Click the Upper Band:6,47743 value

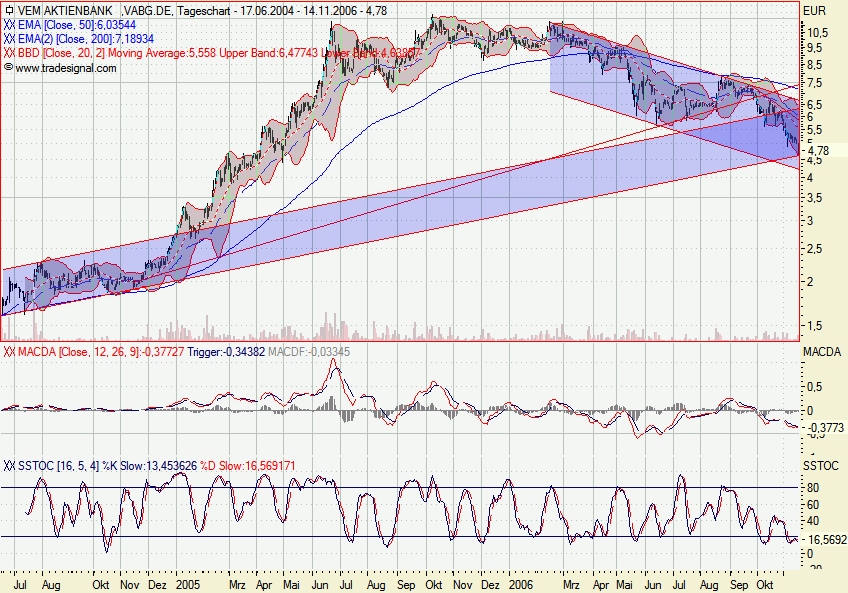[x=268, y=53]
